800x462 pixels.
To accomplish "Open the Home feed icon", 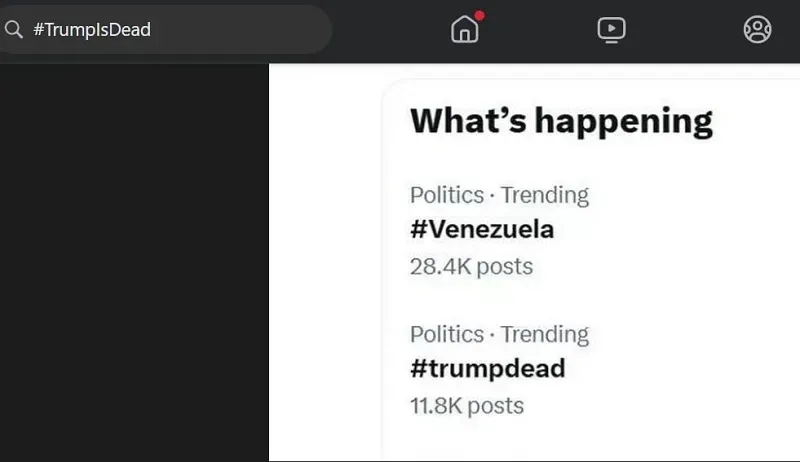I will click(465, 29).
